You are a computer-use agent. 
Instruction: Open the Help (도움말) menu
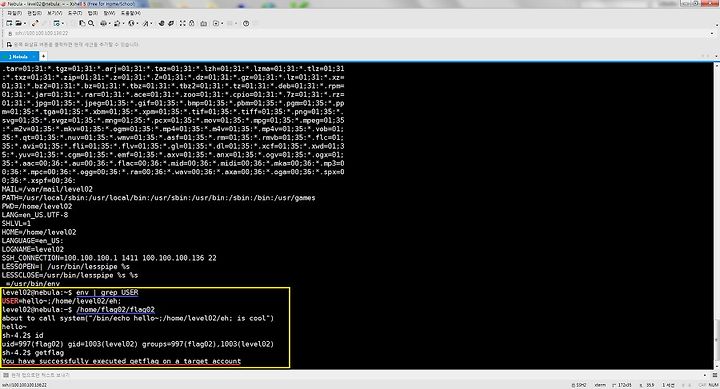coord(130,13)
